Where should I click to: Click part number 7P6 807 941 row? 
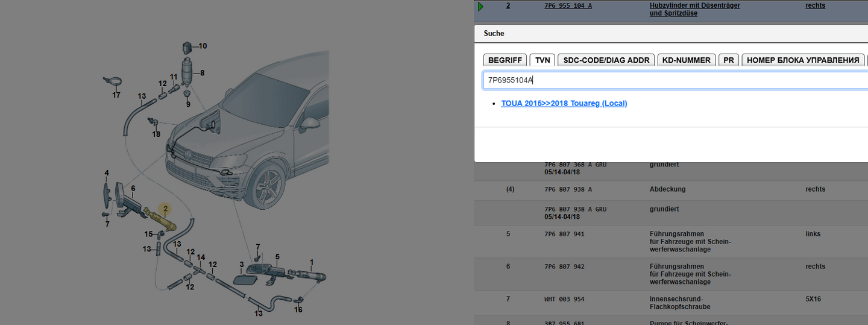coord(670,241)
